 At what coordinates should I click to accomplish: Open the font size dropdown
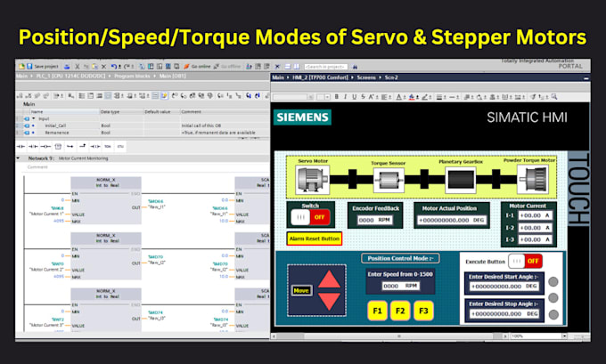click(327, 97)
